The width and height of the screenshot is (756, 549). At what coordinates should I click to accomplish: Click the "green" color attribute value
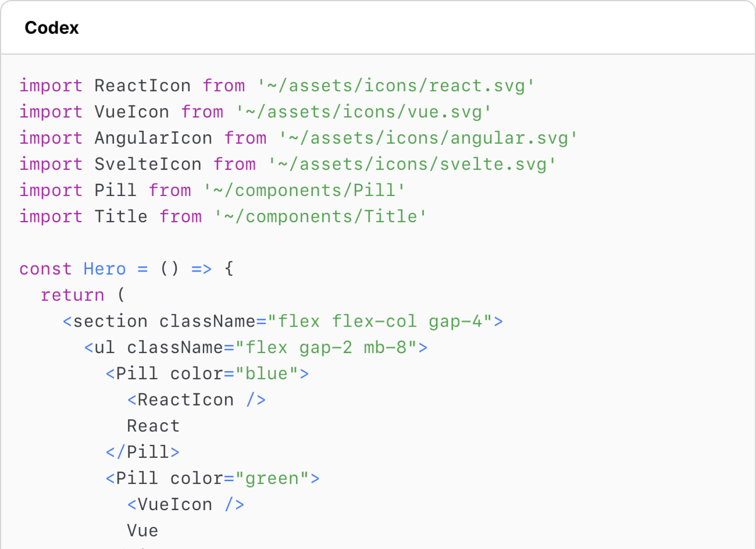(x=272, y=479)
